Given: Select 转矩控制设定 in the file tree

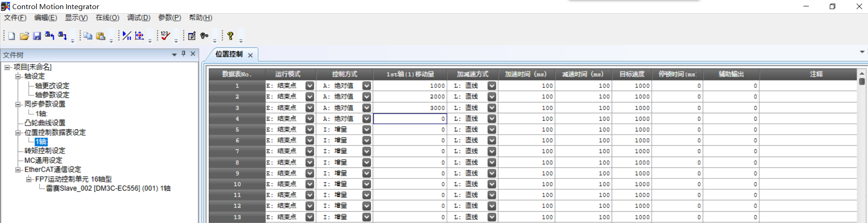Looking at the screenshot, I should pos(45,151).
